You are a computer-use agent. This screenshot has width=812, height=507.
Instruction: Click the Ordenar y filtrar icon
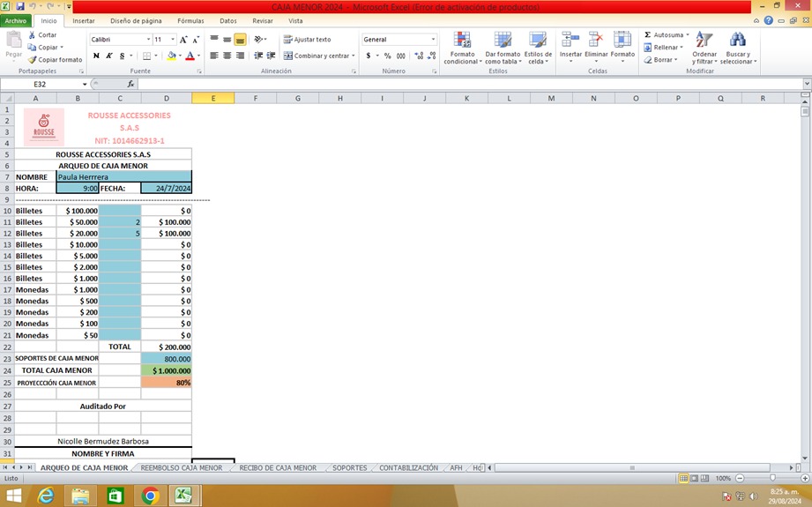[704, 41]
